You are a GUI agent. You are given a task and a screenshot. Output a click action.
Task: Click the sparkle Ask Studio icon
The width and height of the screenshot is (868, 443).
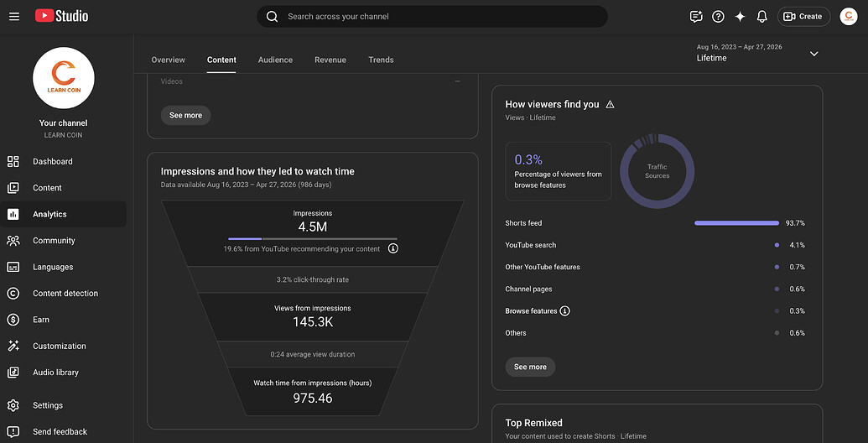741,17
